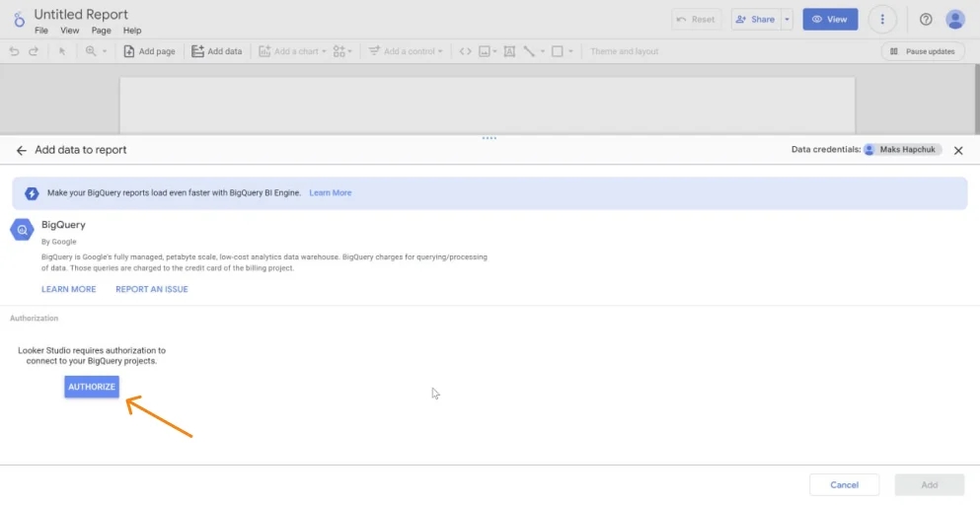Screen dimensions: 980x508
Task: Click the panel drag handle dots
Action: pos(490,138)
